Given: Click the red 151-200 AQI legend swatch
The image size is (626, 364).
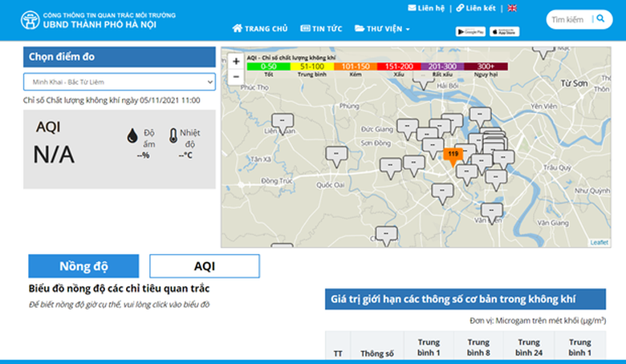Looking at the screenshot, I should pyautogui.click(x=399, y=67).
